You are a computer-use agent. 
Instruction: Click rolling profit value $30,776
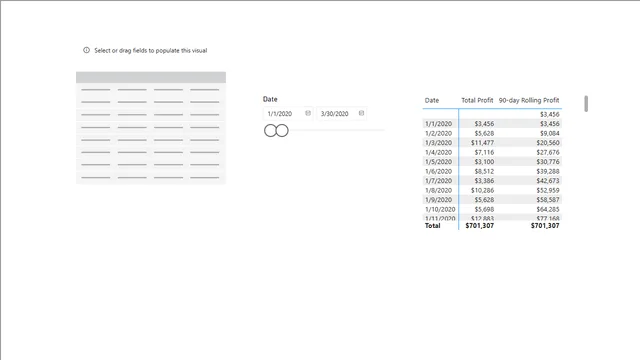click(548, 162)
